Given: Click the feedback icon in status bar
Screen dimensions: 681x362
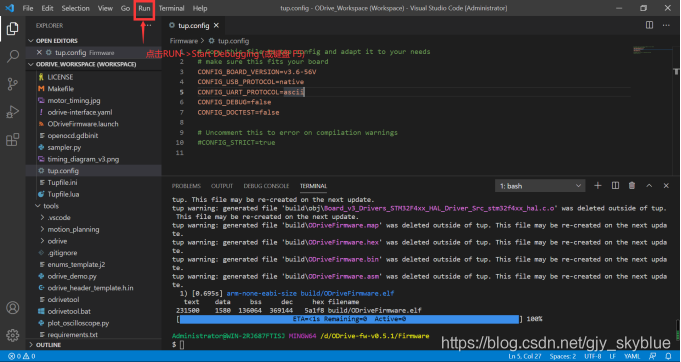Looking at the screenshot, I should coord(652,356).
